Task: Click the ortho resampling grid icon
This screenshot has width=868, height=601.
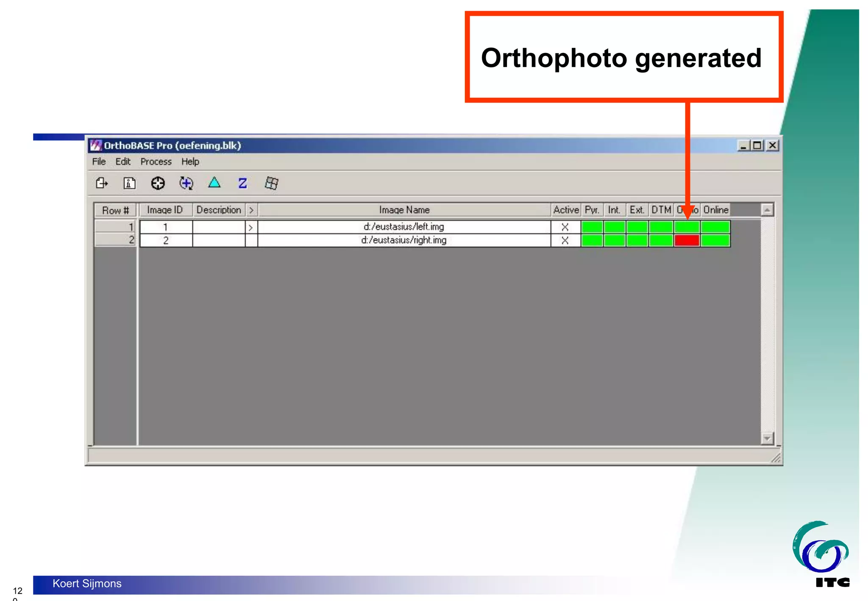Action: point(271,183)
